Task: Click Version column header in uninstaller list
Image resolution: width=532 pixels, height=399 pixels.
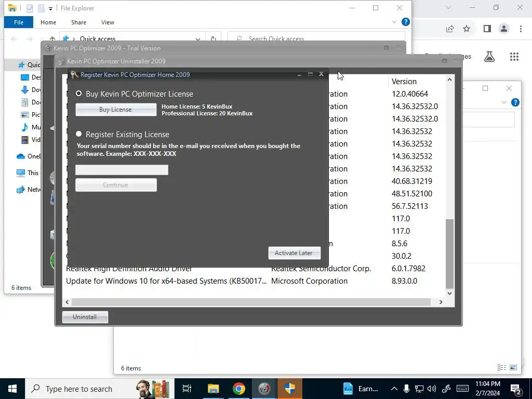Action: 404,82
